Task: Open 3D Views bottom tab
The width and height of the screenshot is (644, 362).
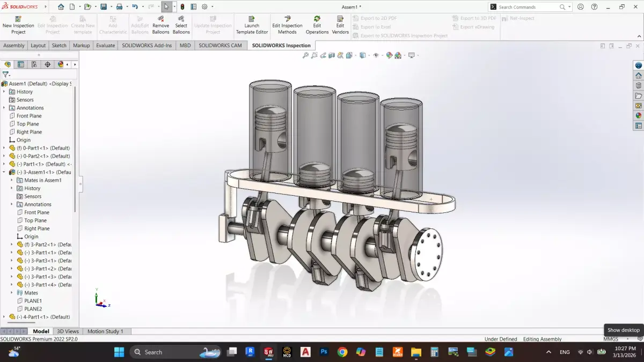Action: point(68,331)
